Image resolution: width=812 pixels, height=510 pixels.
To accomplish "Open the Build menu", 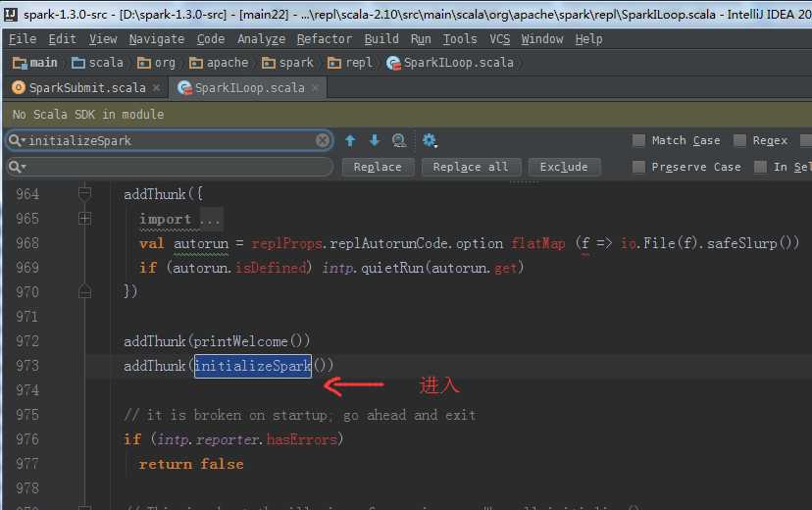I will [381, 39].
